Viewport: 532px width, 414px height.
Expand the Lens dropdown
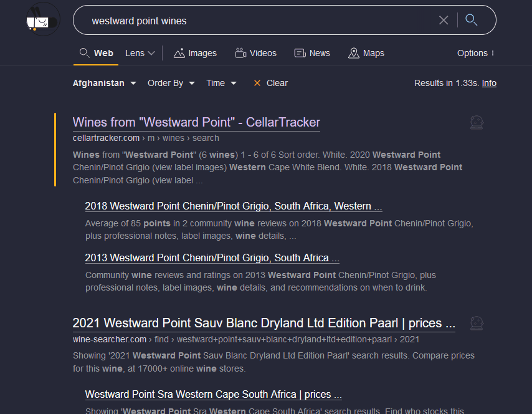click(140, 53)
